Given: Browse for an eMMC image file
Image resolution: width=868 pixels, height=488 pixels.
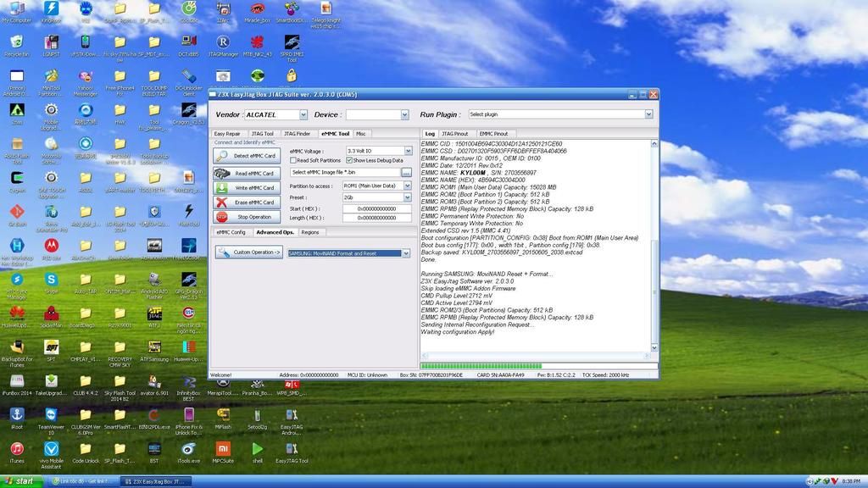Looking at the screenshot, I should pos(406,173).
